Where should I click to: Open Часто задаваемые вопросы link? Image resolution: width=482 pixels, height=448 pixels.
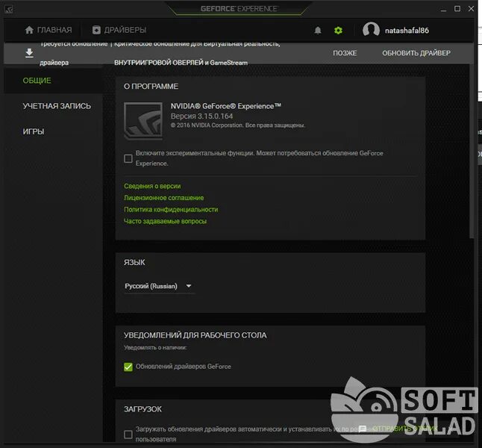[165, 221]
